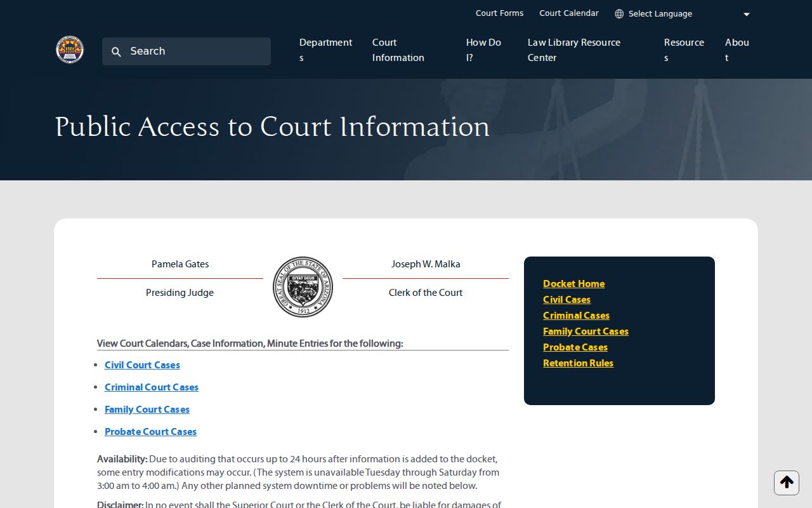
Task: Click Probate Cases in sidebar
Action: tap(575, 347)
